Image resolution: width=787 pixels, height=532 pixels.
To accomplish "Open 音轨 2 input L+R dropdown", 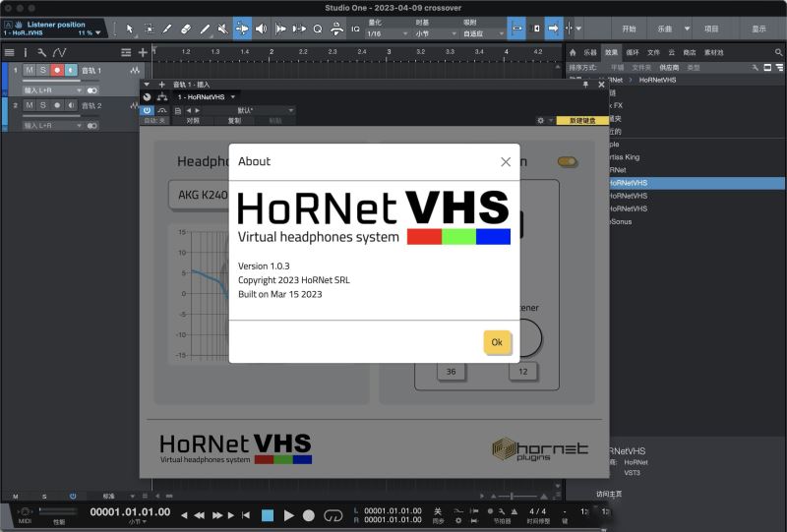I will (x=52, y=126).
